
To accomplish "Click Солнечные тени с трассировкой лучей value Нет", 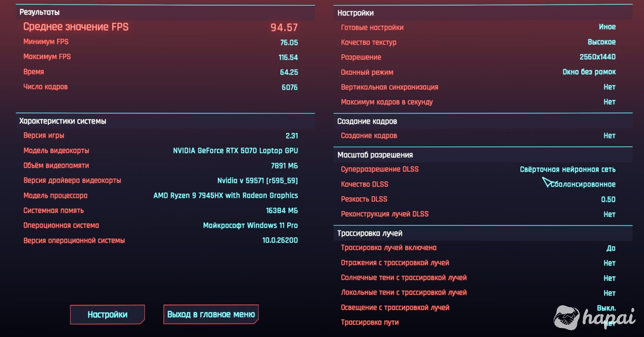I will (609, 278).
